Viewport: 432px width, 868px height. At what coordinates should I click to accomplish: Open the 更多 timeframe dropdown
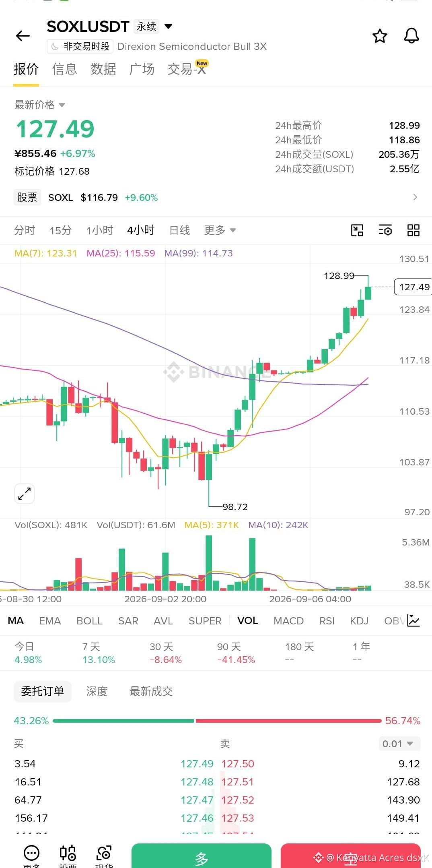[x=220, y=230]
